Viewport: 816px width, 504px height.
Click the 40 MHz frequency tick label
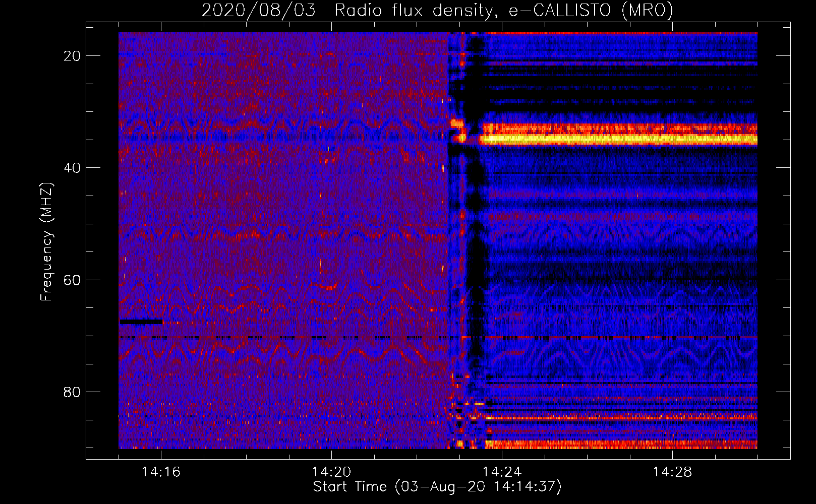72,168
